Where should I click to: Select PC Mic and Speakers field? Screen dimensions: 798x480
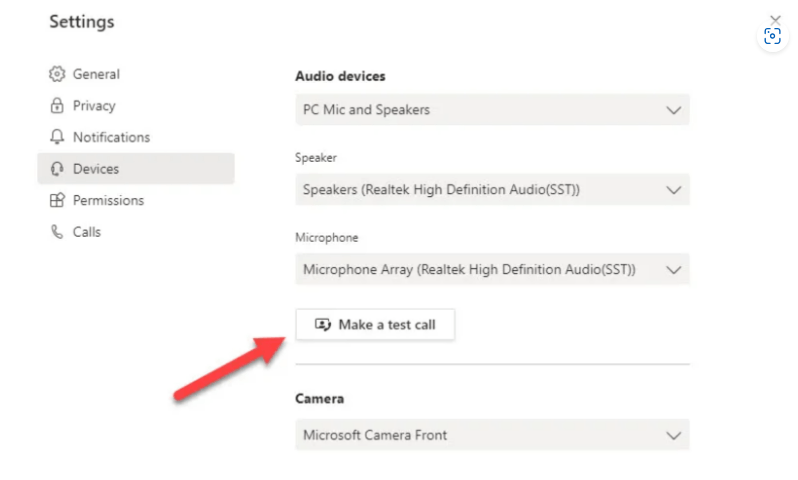pos(492,109)
